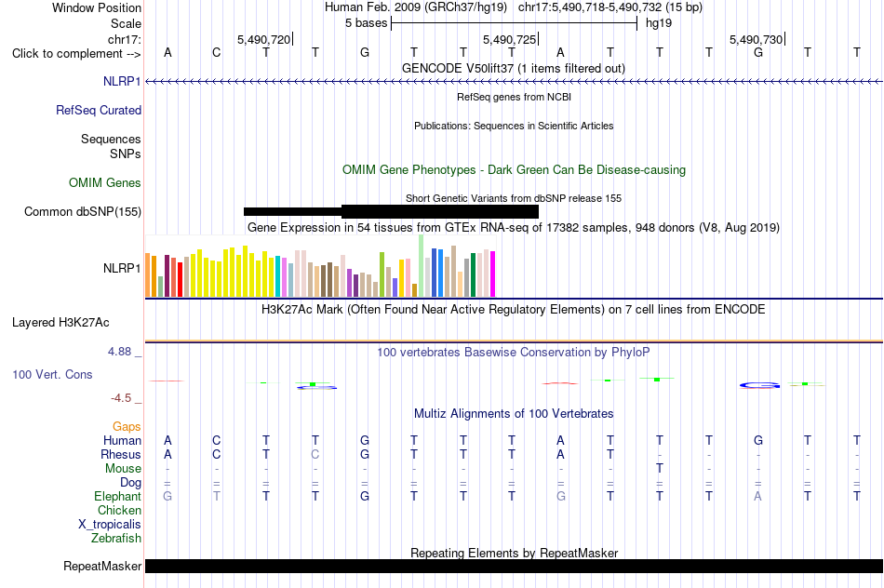884x588 pixels.
Task: Click the Zebrafish species label
Action: [x=116, y=539]
